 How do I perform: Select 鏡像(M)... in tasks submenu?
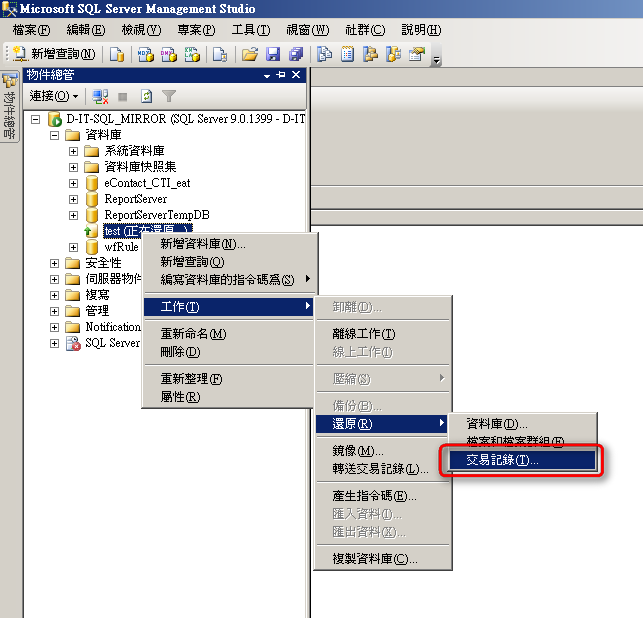pyautogui.click(x=383, y=451)
